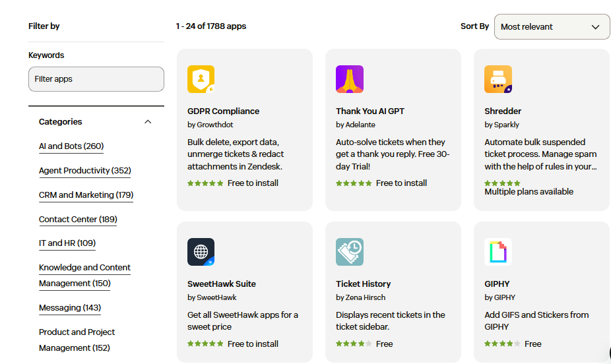Click 'Free' price on Ticket History card

[x=384, y=344]
